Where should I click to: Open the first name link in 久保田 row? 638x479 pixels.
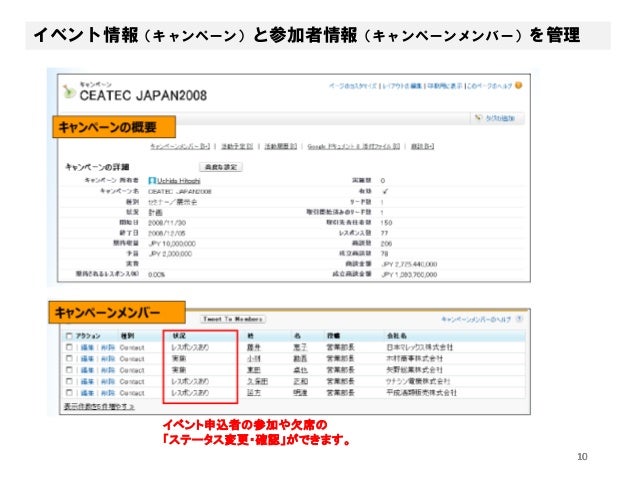[x=300, y=382]
